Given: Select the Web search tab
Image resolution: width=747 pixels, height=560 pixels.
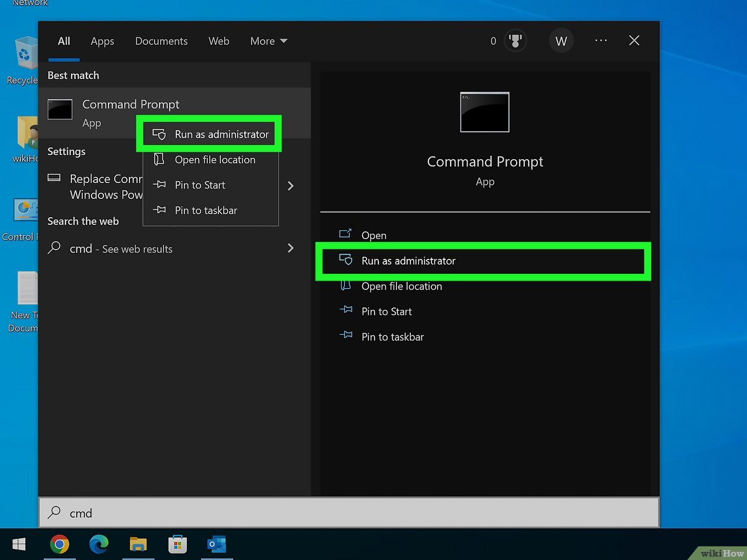Looking at the screenshot, I should (218, 41).
